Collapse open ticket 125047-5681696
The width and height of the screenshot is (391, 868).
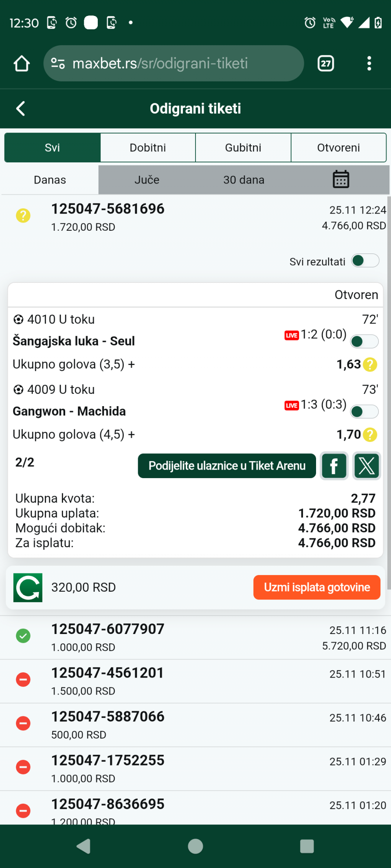tap(195, 217)
